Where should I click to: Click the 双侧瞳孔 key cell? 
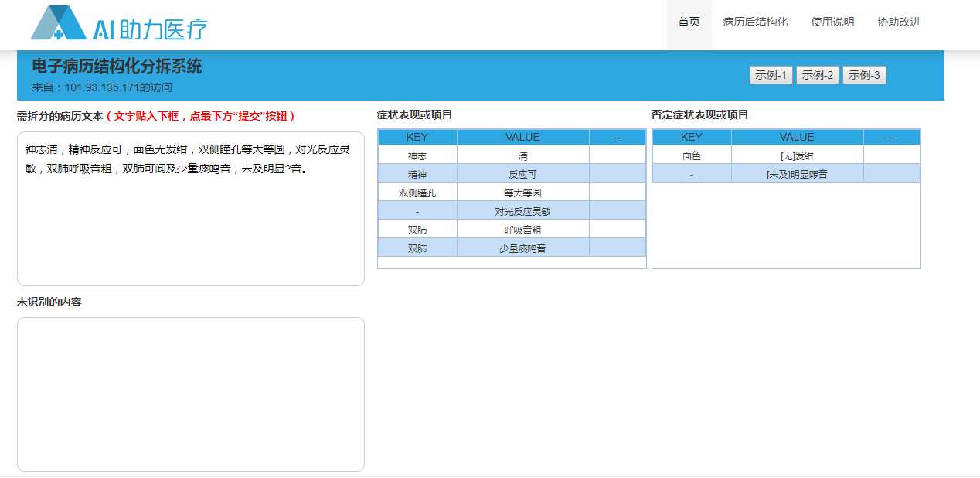[417, 193]
